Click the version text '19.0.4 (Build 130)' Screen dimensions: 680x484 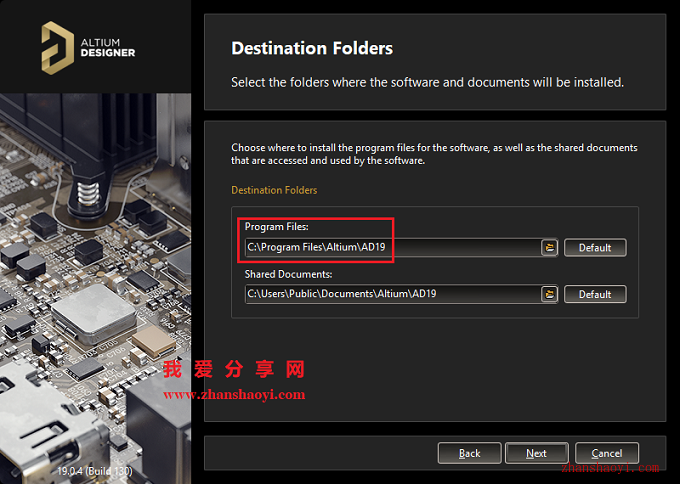click(95, 471)
